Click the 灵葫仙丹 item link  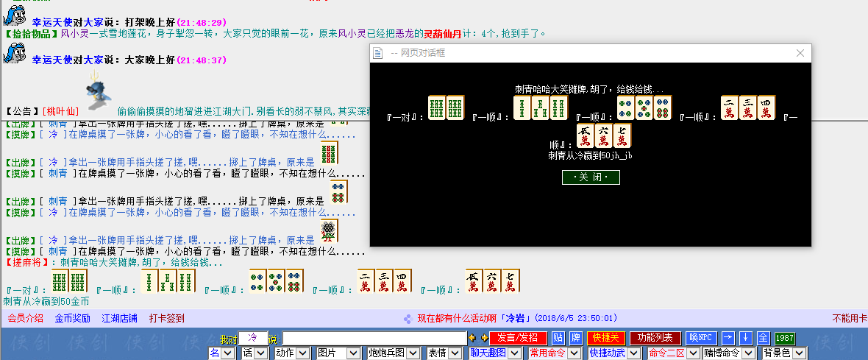click(442, 34)
